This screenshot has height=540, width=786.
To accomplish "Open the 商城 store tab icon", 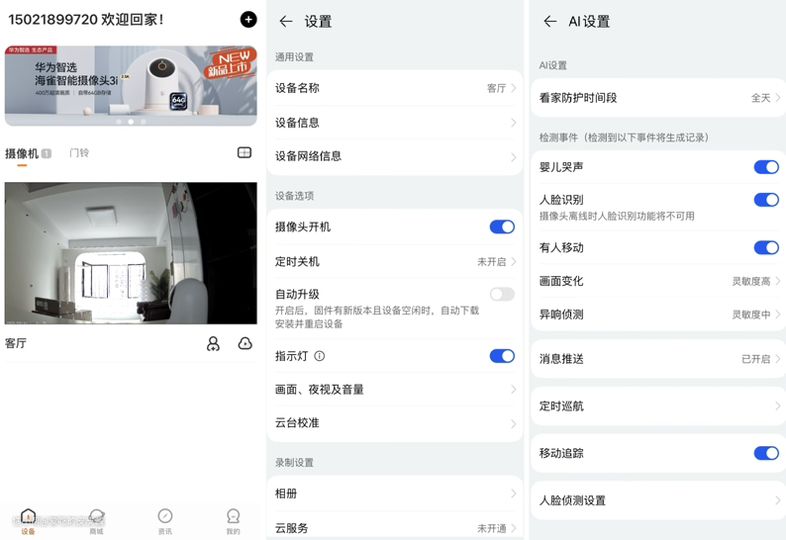I will tap(96, 516).
